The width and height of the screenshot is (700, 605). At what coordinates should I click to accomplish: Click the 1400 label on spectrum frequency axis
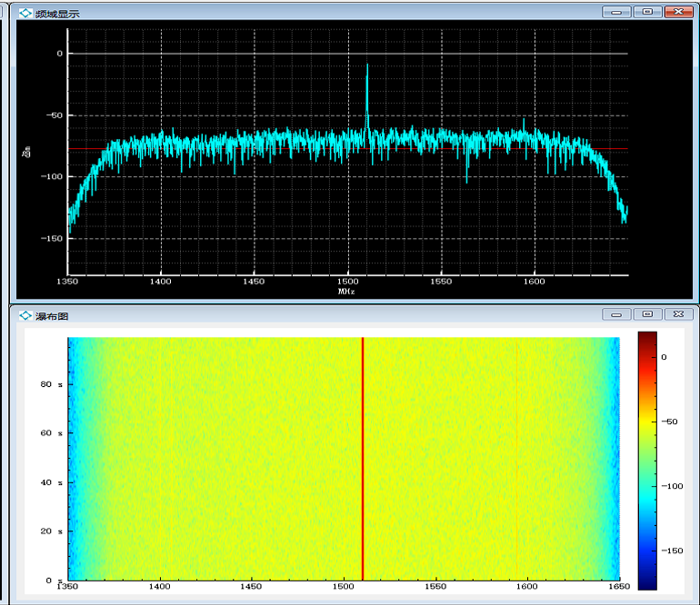[160, 282]
